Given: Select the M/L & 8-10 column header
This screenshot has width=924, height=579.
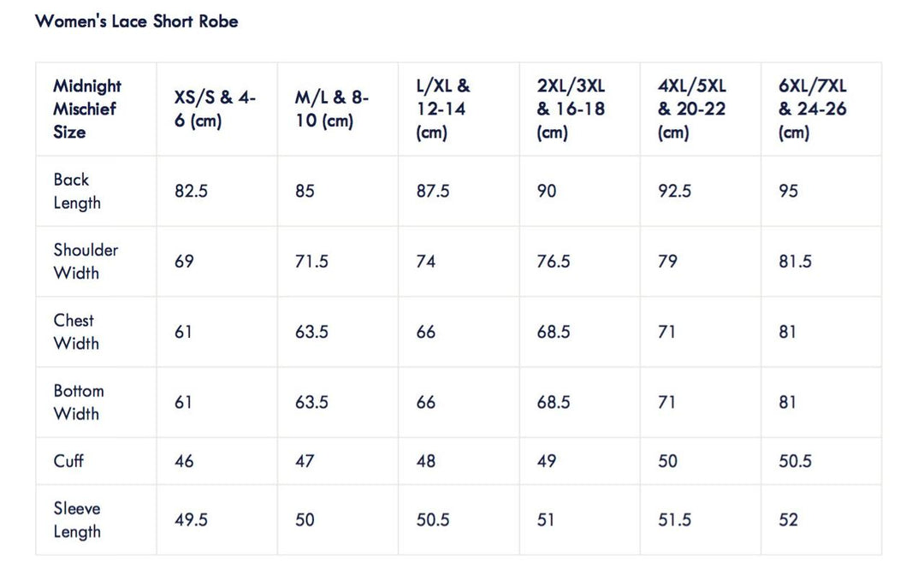Looking at the screenshot, I should [x=332, y=109].
